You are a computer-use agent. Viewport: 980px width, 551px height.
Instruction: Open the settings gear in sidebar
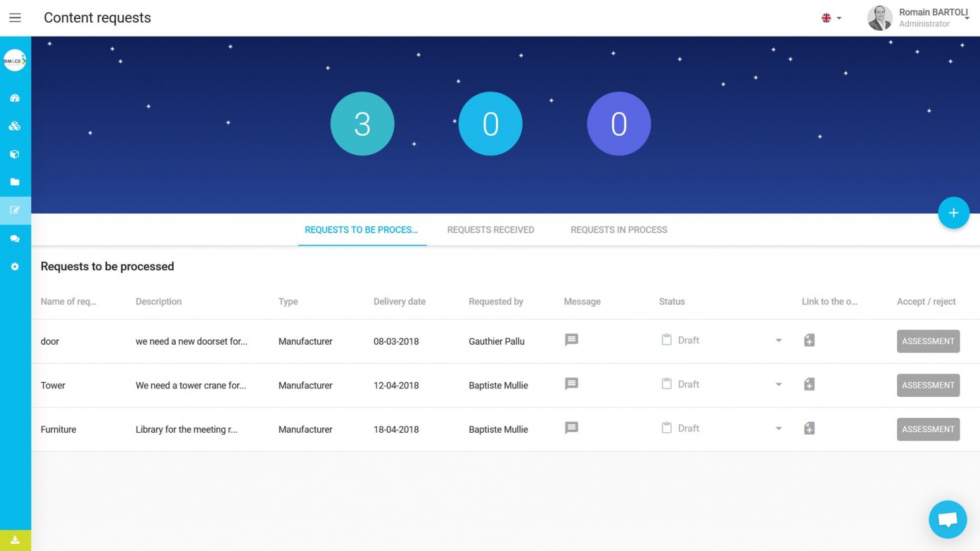[15, 267]
